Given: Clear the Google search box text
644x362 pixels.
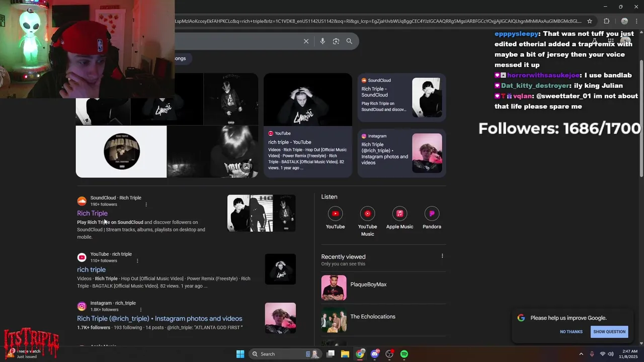Looking at the screenshot, I should tap(306, 41).
